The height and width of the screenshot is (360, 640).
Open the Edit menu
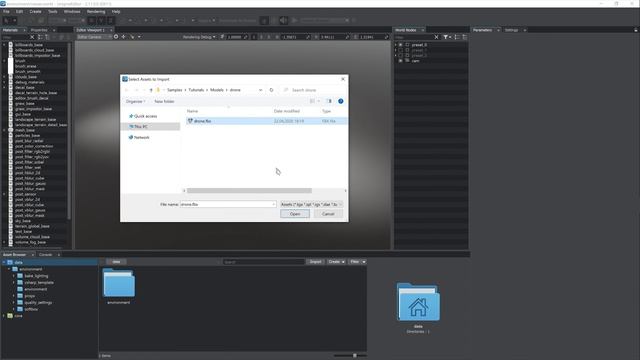pyautogui.click(x=19, y=11)
